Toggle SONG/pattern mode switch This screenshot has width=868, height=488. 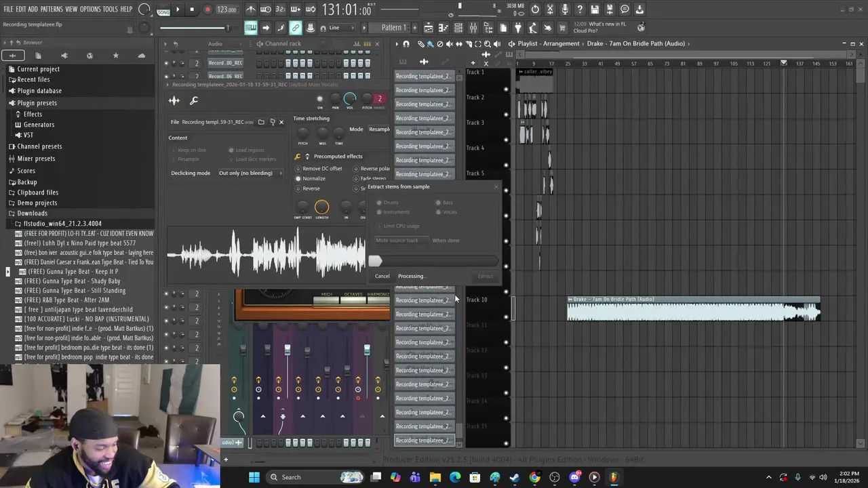pyautogui.click(x=163, y=9)
